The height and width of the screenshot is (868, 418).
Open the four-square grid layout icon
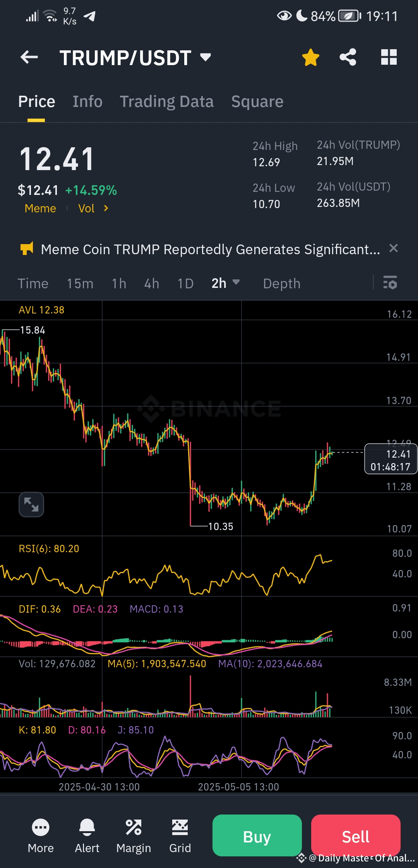[389, 57]
